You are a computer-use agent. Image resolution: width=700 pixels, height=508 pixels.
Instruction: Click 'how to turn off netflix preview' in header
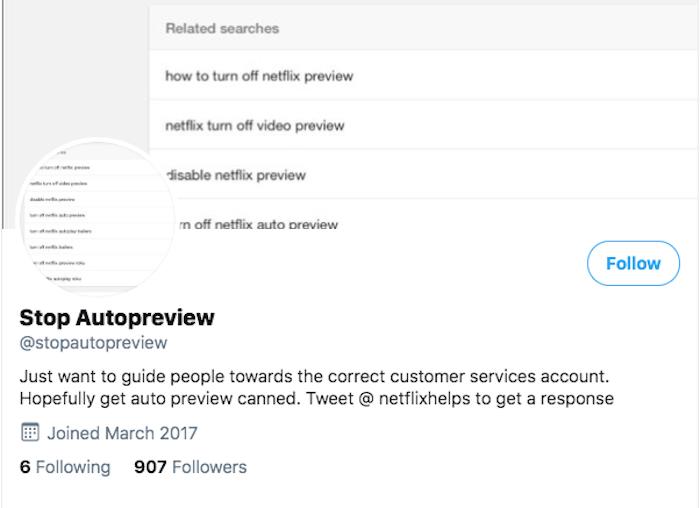[x=259, y=76]
